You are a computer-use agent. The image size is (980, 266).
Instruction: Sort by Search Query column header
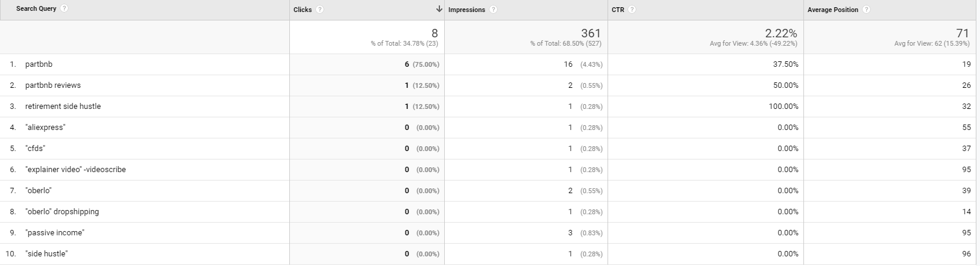[36, 9]
